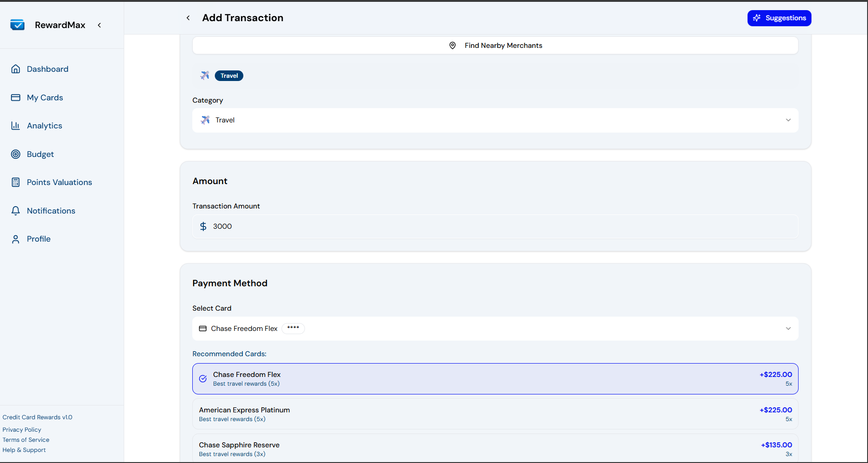Click Find Nearby Merchants button

pyautogui.click(x=495, y=46)
